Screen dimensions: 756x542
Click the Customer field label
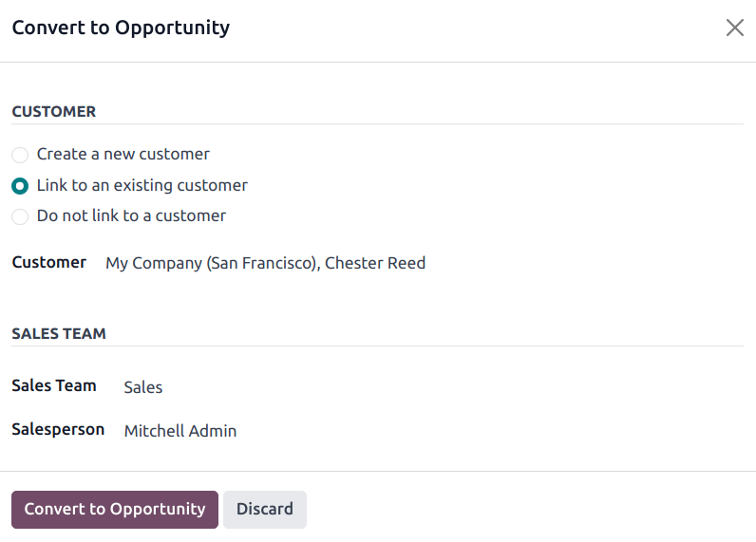[x=48, y=263]
